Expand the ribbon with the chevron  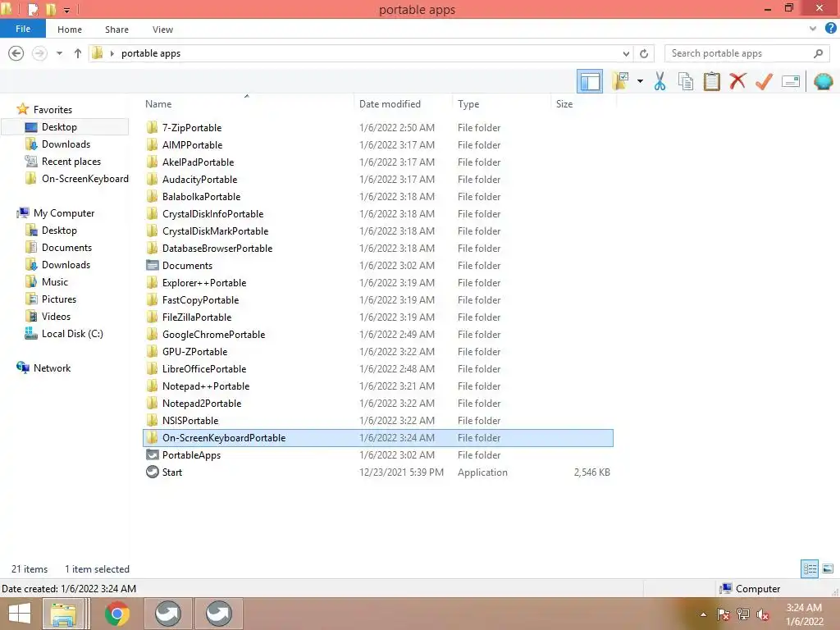[x=813, y=29]
